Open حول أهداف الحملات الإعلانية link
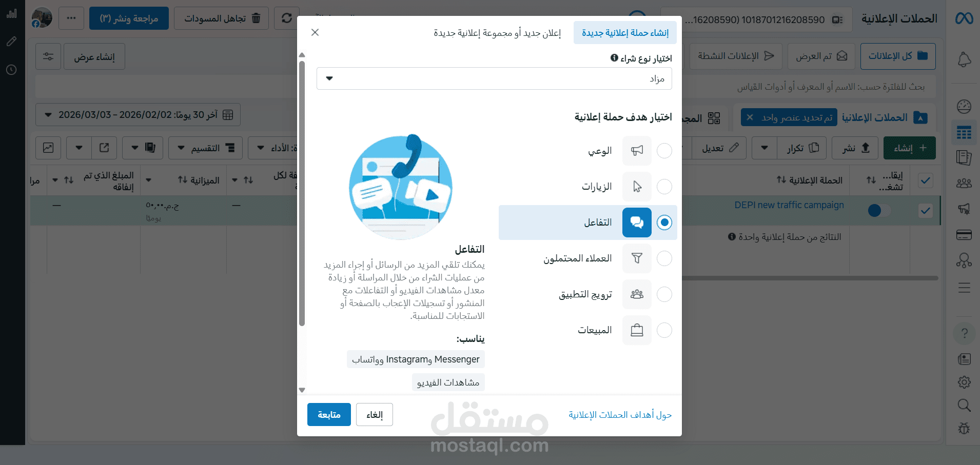980x465 pixels. tap(620, 415)
